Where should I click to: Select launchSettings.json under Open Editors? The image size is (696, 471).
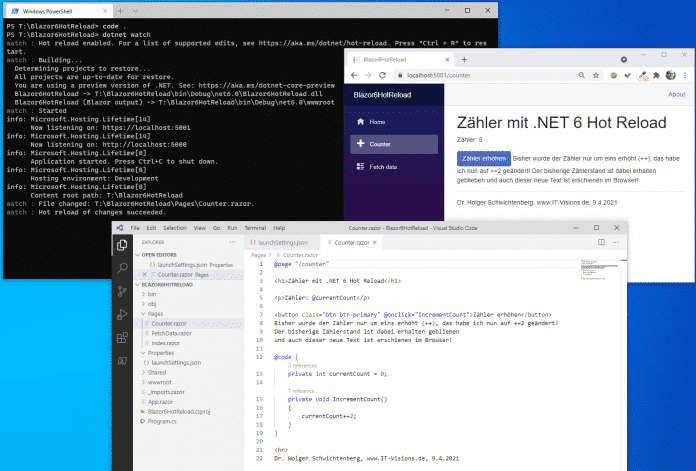click(182, 265)
